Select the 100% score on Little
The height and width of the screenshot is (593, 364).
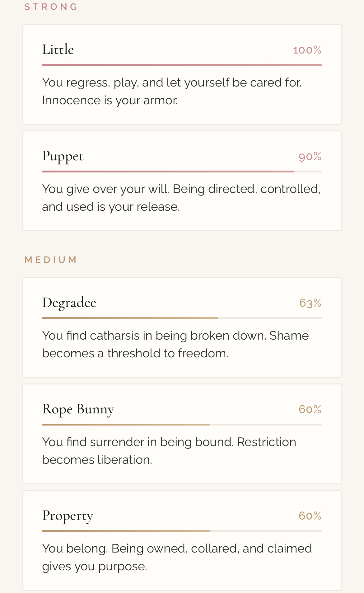click(x=307, y=50)
